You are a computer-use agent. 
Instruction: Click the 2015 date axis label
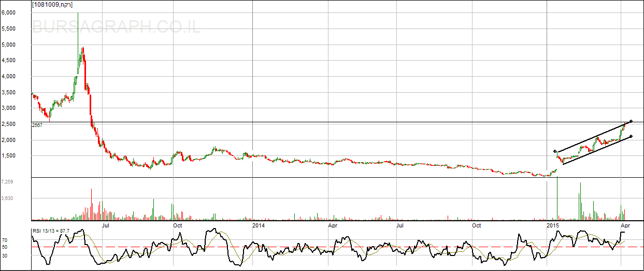pos(553,225)
